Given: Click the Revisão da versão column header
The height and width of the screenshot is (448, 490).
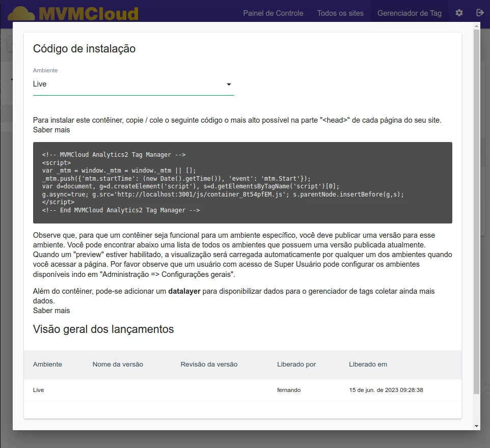Looking at the screenshot, I should (209, 365).
